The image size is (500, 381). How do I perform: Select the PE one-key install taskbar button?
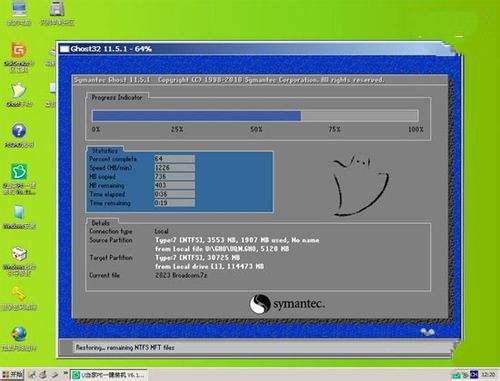click(x=109, y=375)
